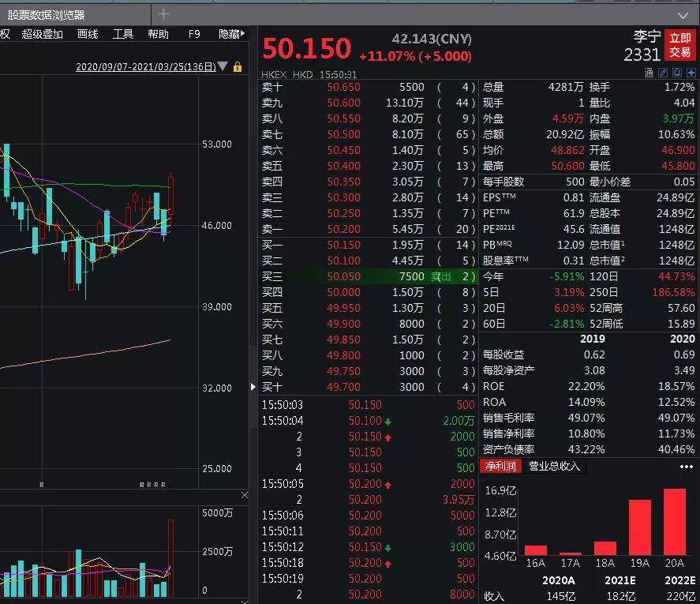
Task: Collapse the quote panel with side arrow
Action: pyautogui.click(x=253, y=387)
